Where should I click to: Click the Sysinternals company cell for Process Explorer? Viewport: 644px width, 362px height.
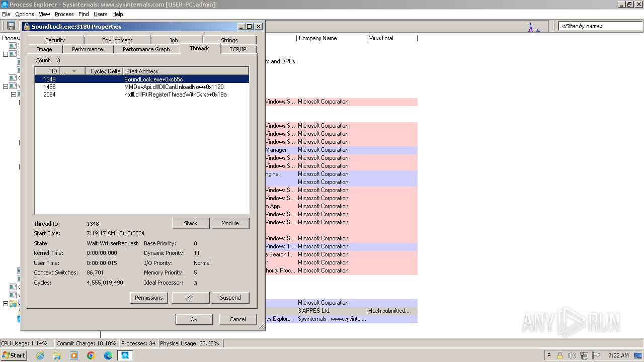(x=332, y=319)
